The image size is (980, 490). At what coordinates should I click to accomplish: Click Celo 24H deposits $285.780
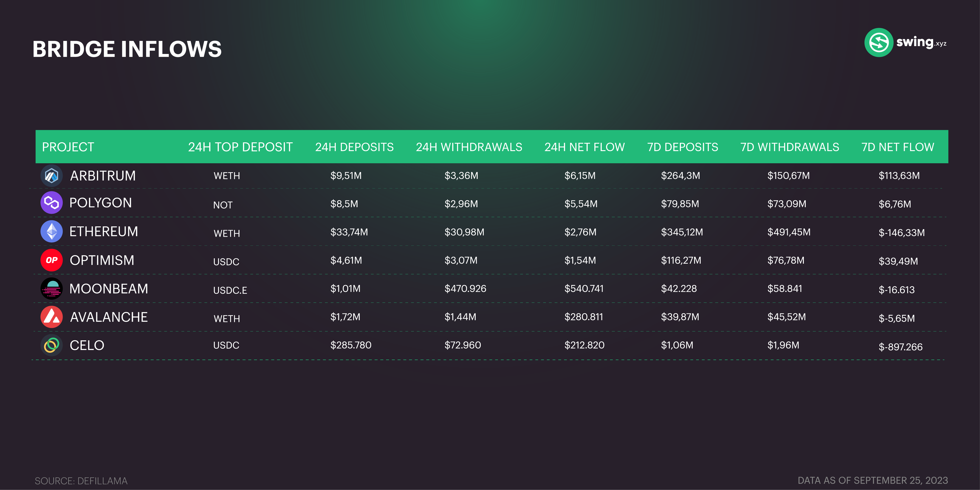pyautogui.click(x=351, y=345)
